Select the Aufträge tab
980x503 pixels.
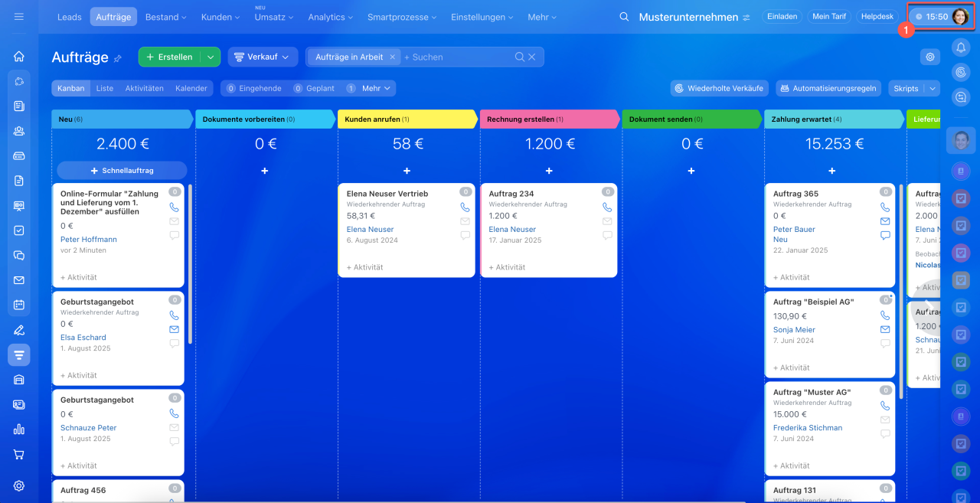click(113, 17)
